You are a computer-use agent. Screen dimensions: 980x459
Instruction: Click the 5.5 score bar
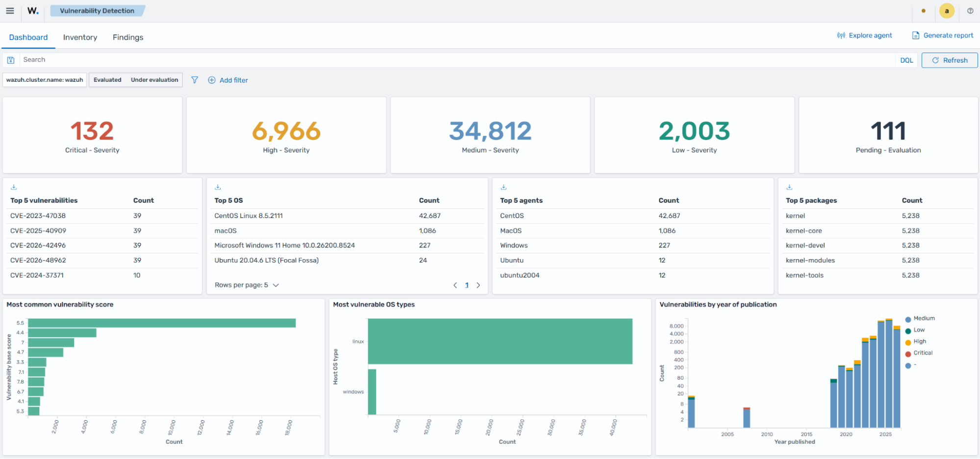(162, 323)
